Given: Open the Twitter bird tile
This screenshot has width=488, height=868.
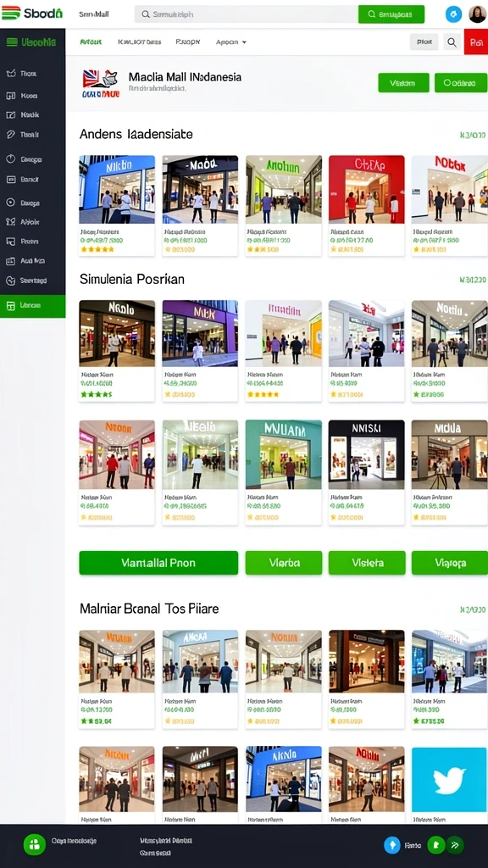Looking at the screenshot, I should pos(449,780).
